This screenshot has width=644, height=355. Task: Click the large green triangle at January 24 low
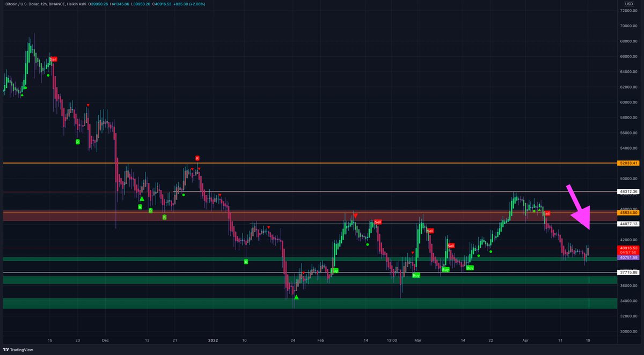[296, 297]
